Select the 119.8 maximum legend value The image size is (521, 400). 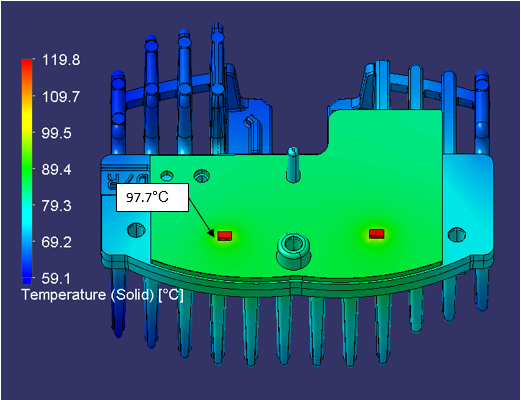click(61, 60)
